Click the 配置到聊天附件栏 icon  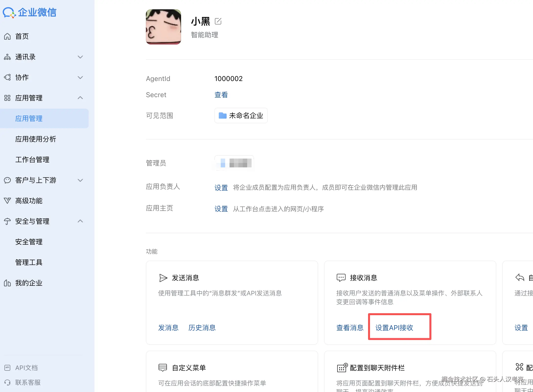(342, 368)
